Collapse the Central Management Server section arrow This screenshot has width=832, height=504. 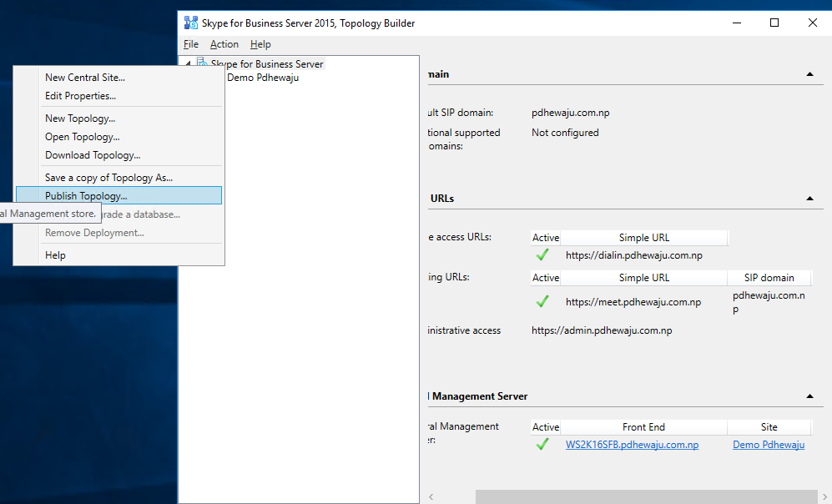tap(809, 396)
